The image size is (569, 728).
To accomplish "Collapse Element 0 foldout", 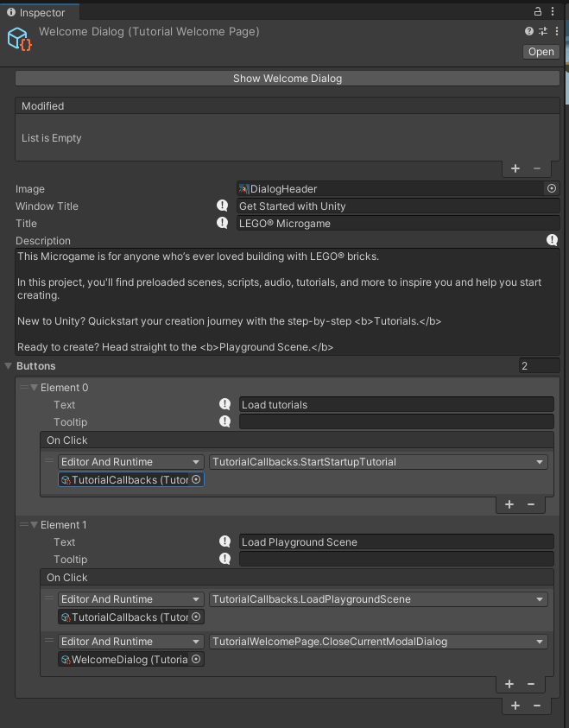I will coord(34,387).
